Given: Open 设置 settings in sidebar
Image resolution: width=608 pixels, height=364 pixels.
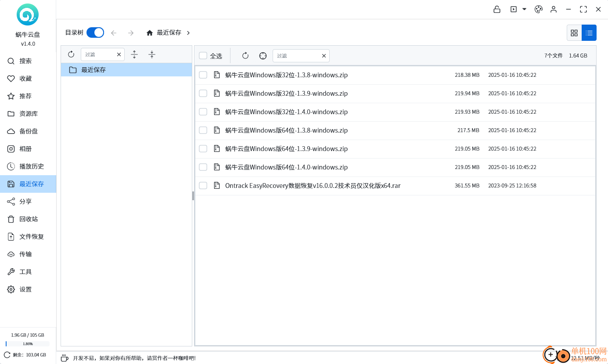Looking at the screenshot, I should pyautogui.click(x=28, y=289).
